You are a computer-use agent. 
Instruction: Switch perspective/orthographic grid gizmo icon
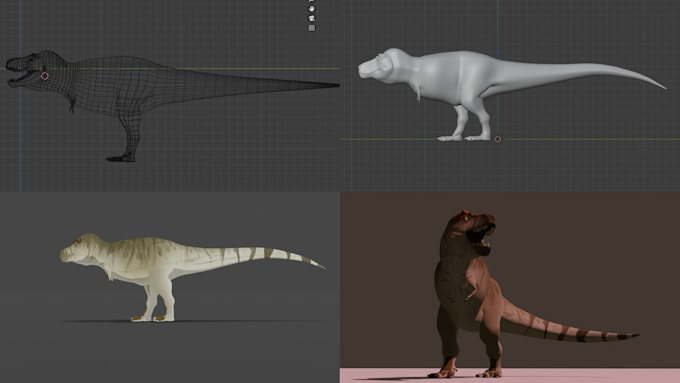(311, 28)
